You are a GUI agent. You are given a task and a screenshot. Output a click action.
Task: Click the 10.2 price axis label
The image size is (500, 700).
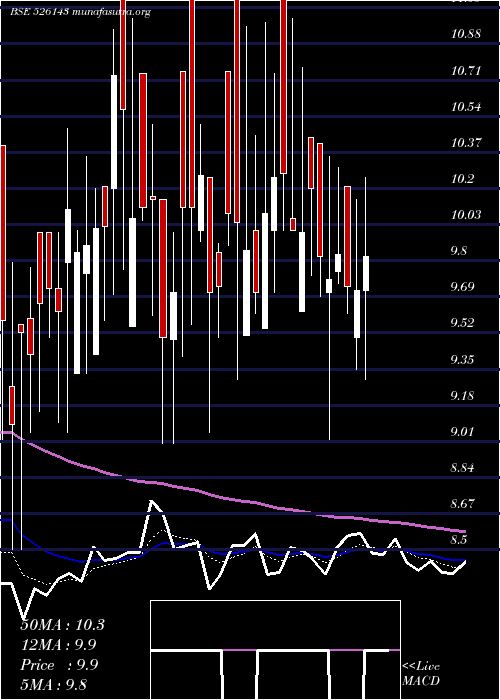coord(462,179)
